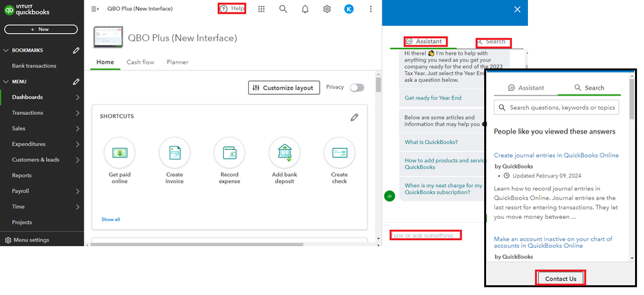Click the magnifier search icon in header
This screenshot has width=644, height=295.
click(283, 8)
